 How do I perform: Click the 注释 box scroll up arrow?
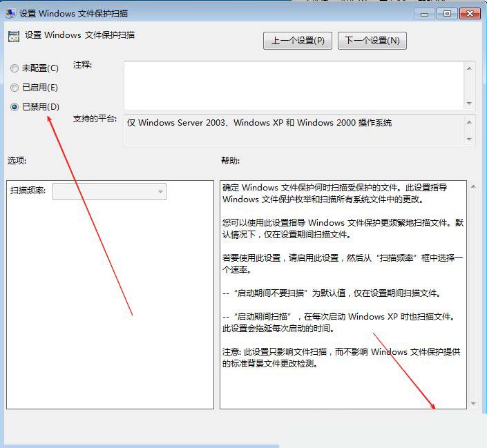pos(469,68)
